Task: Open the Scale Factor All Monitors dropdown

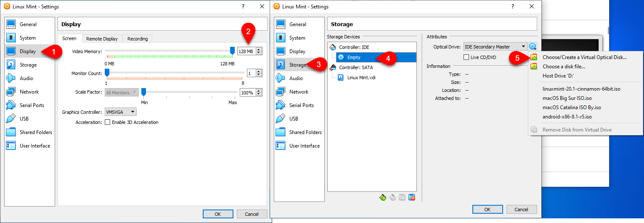Action: coord(122,92)
